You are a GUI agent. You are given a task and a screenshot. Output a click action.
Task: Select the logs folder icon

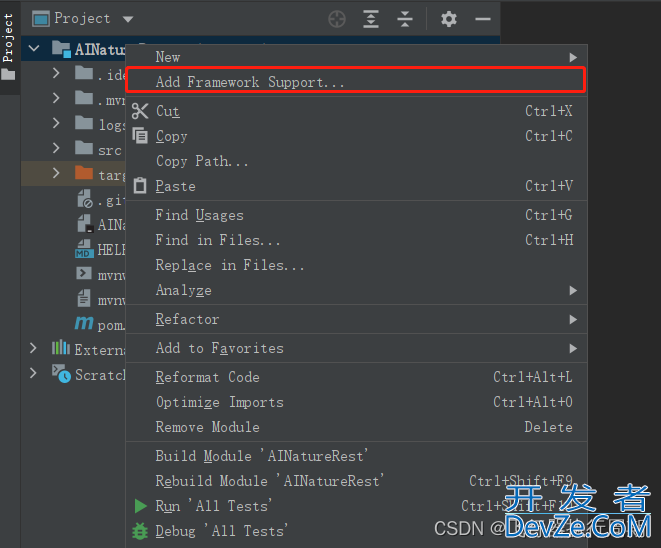tap(84, 123)
